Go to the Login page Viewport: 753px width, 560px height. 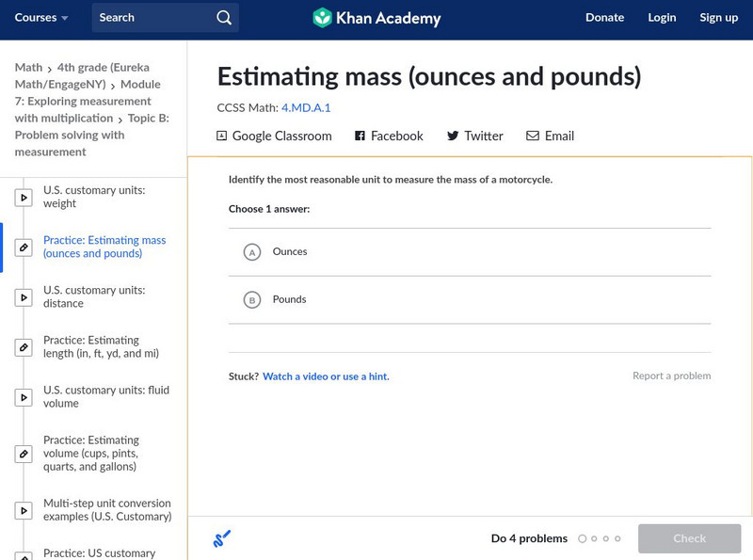coord(662,18)
